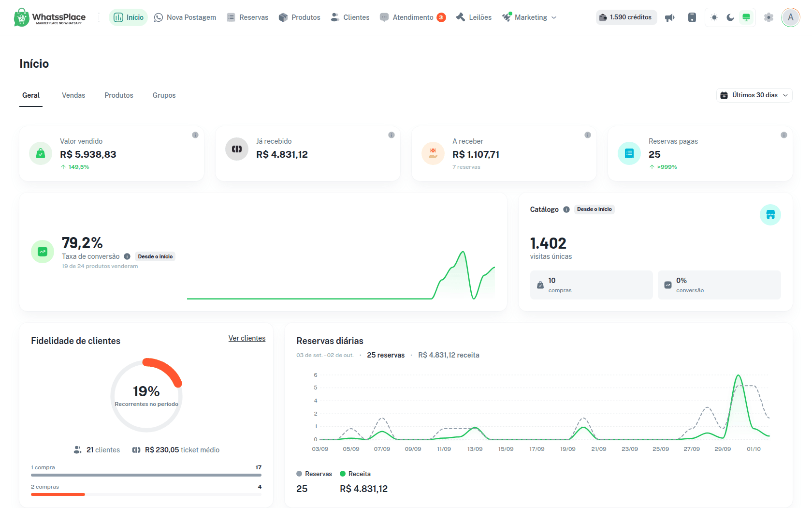Click info icon on Já recebido card
This screenshot has width=812, height=508.
[391, 135]
